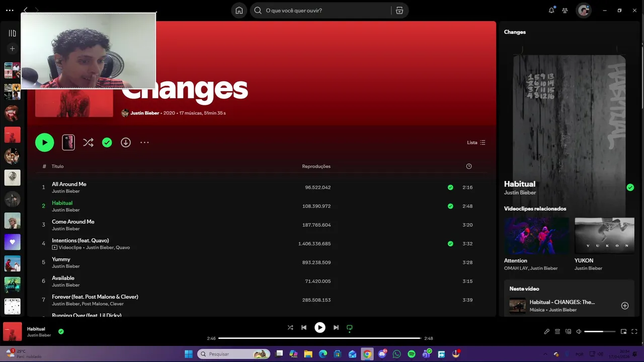644x362 pixels.
Task: Open notifications bell
Action: coord(551,11)
